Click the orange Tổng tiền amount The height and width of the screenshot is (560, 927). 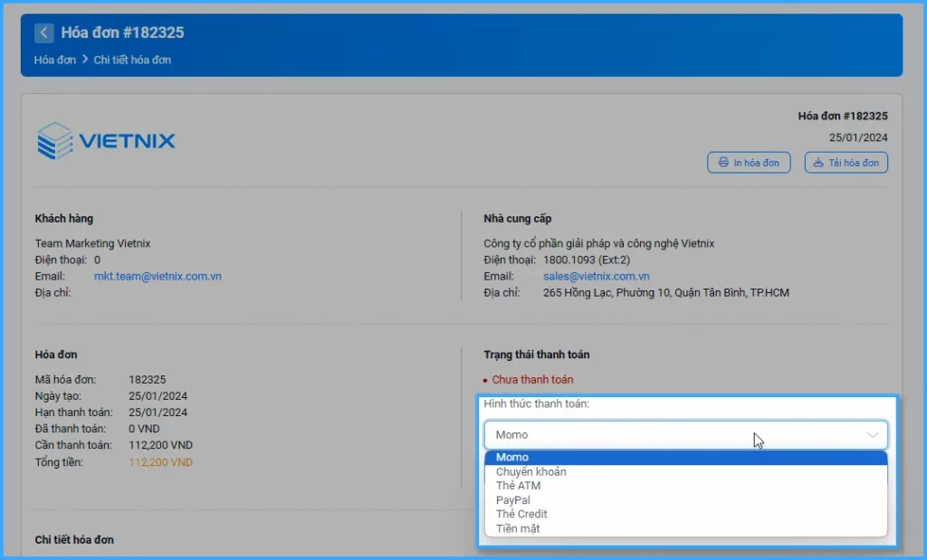(160, 462)
